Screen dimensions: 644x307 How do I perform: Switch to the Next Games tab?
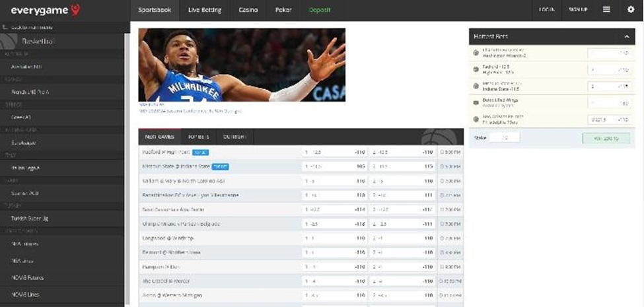[x=159, y=137]
